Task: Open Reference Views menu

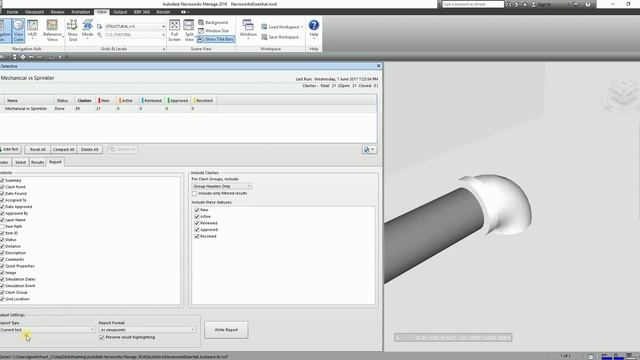Action: coord(52,31)
